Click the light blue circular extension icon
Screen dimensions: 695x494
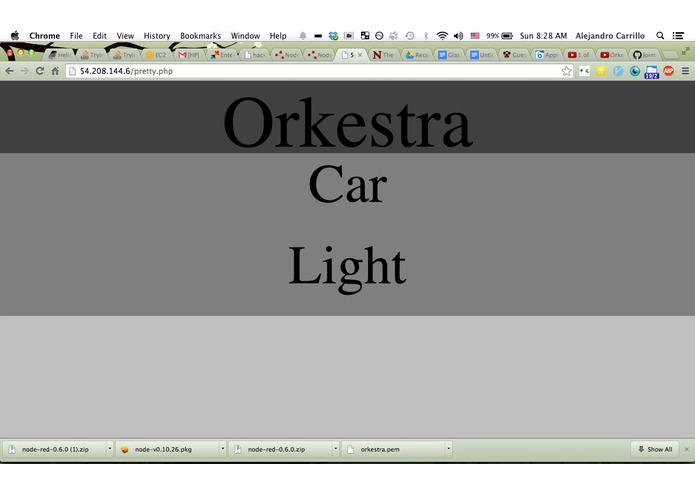tap(618, 71)
